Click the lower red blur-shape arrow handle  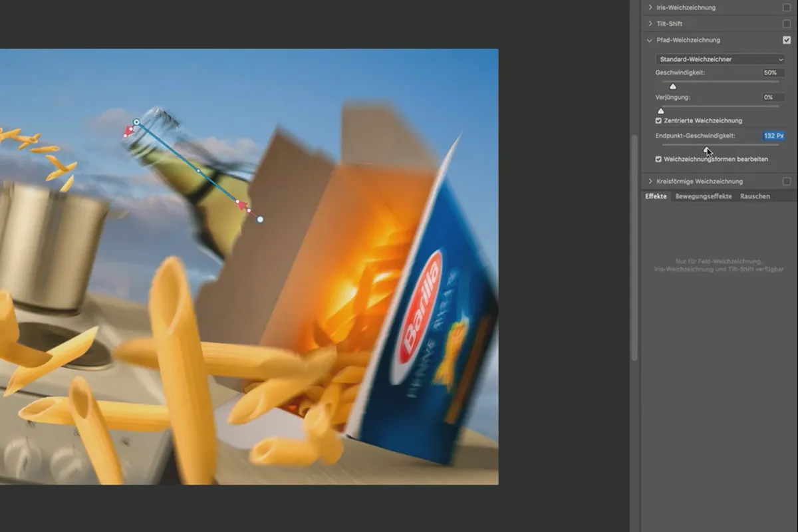click(243, 205)
